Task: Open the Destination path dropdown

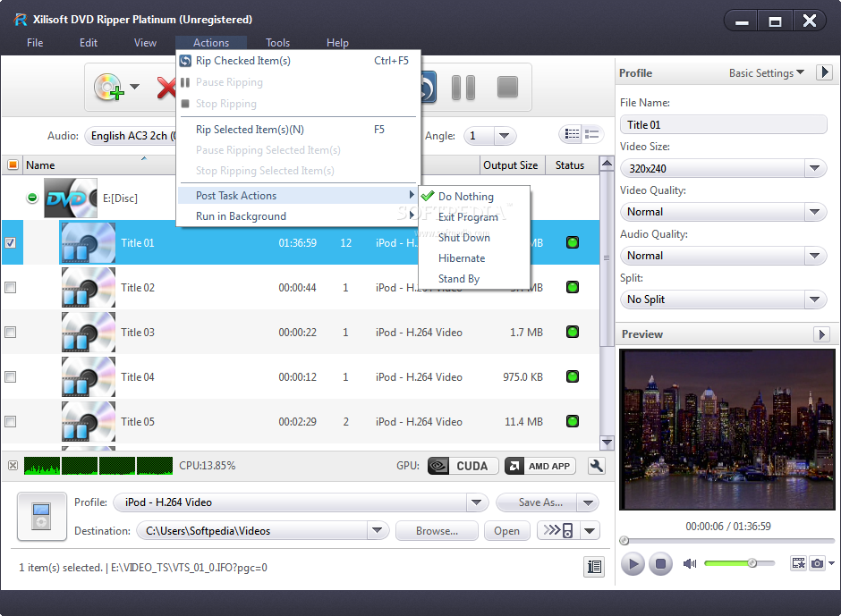Action: [377, 531]
